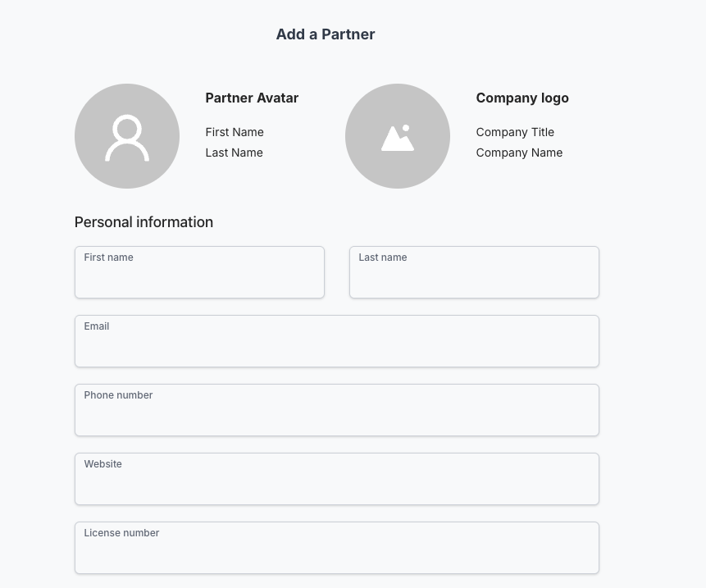
Task: Click the "Partner Avatar" heading text
Action: coord(252,98)
